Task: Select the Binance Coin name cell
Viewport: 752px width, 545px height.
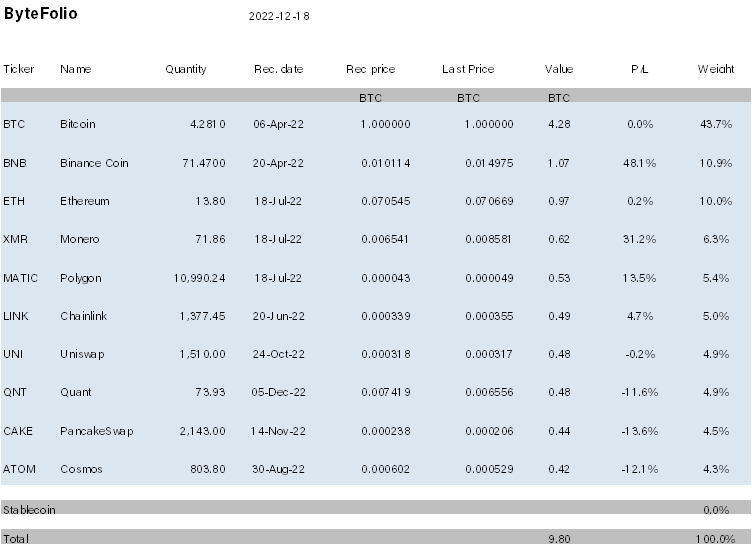Action: (x=94, y=163)
